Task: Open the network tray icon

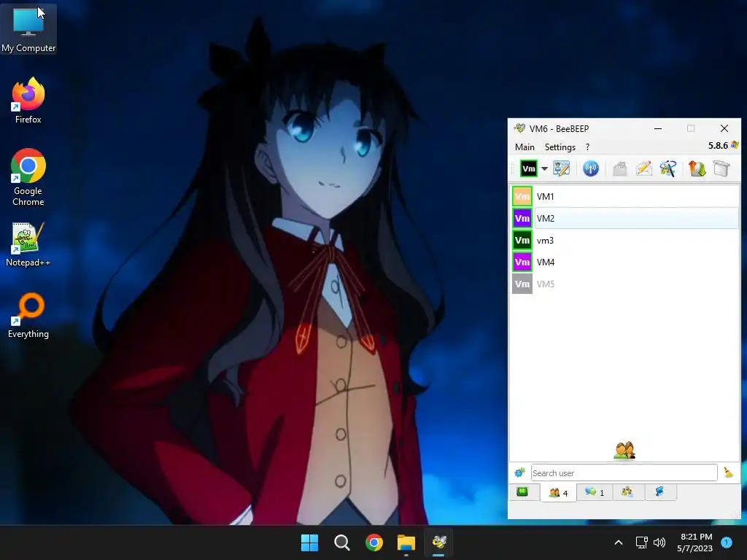Action: click(x=642, y=542)
